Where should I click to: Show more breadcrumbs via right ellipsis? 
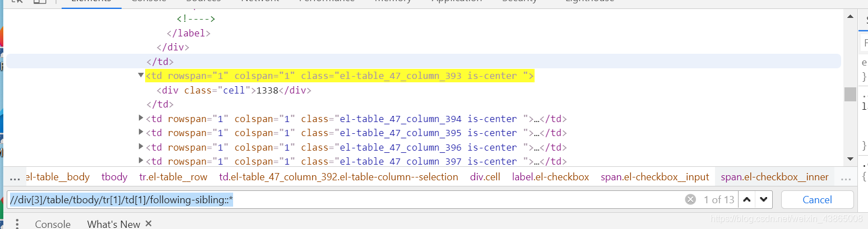(x=846, y=177)
